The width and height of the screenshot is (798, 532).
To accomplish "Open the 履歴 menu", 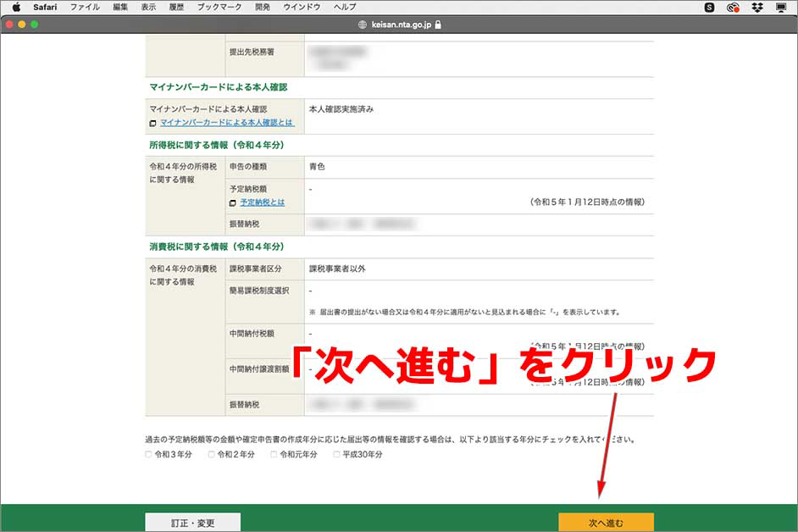I will click(x=175, y=8).
